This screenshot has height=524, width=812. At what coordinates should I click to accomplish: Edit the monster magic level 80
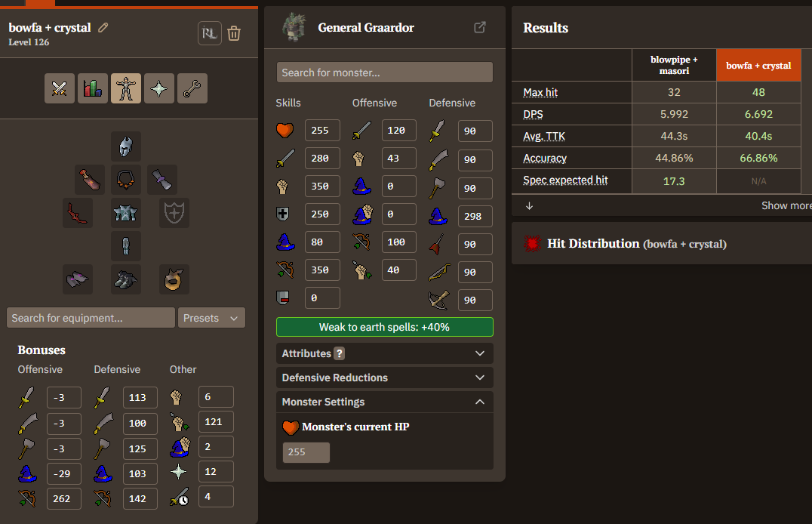point(322,242)
